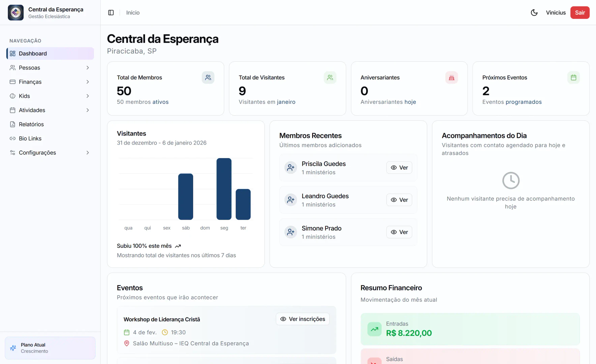Click the Kids sidebar icon

[12, 96]
